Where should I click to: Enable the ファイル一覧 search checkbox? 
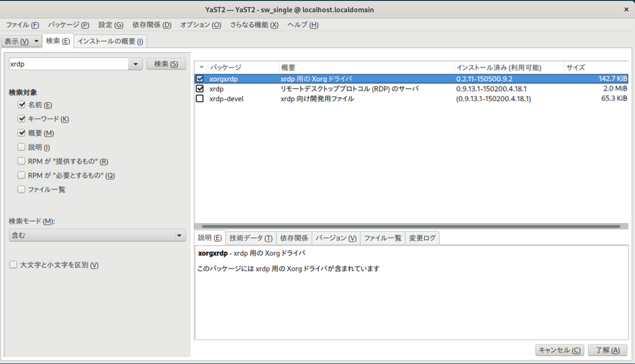(x=22, y=189)
